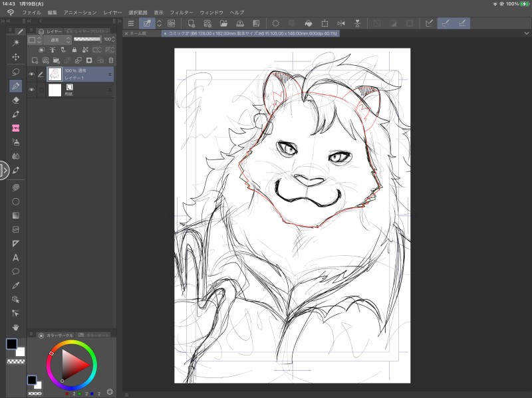This screenshot has height=398, width=532.
Task: Select the auto select magic wand tool
Action: pyautogui.click(x=15, y=43)
